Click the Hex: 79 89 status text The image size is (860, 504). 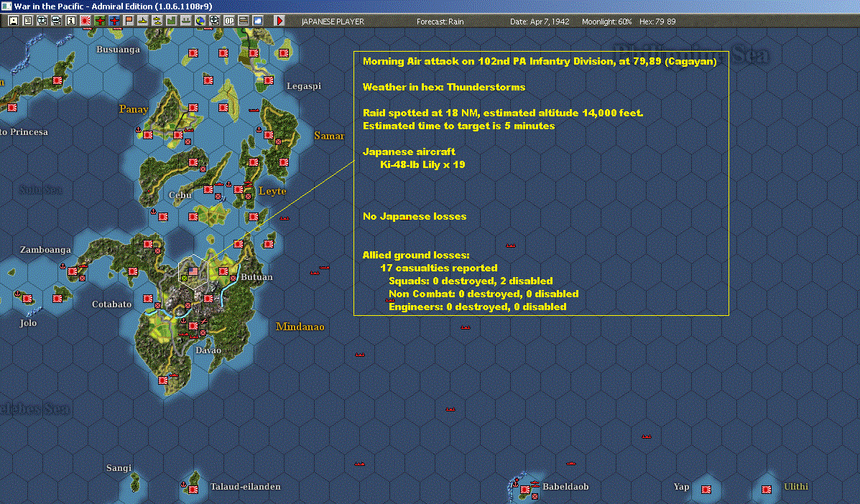[x=657, y=22]
